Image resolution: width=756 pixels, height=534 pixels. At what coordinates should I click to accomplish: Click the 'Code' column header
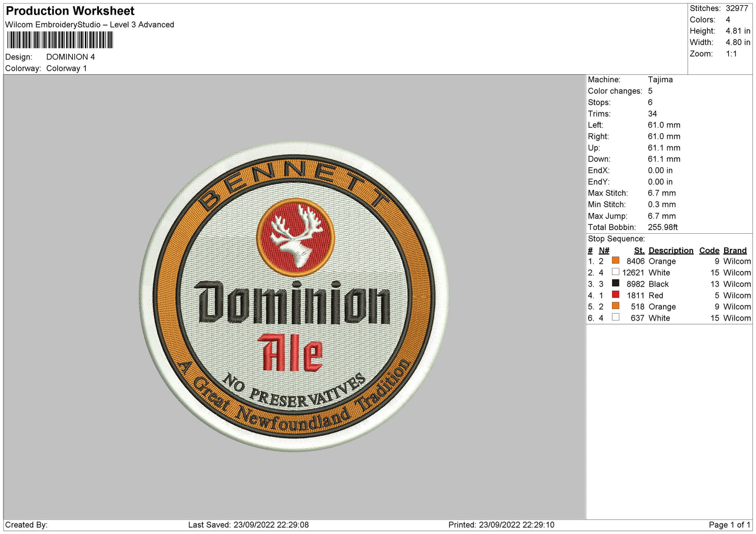point(709,251)
